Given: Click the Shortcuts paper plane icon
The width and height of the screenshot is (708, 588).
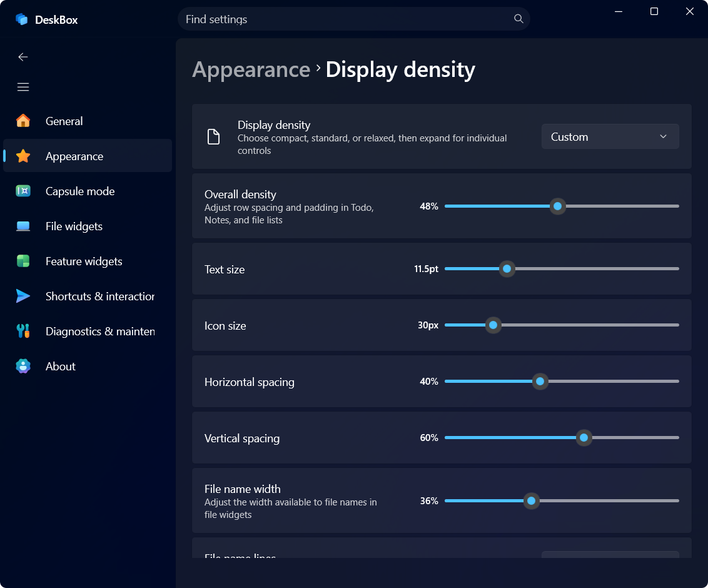Looking at the screenshot, I should [23, 296].
